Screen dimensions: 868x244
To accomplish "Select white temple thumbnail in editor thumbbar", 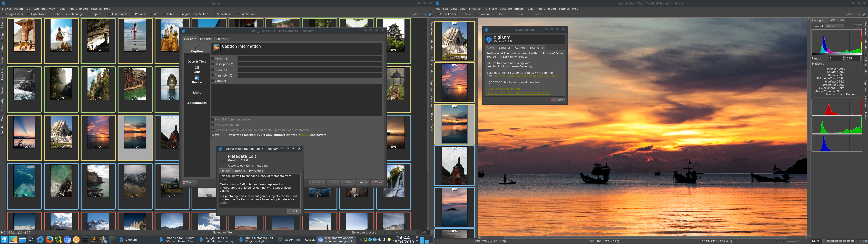I will pos(455,41).
